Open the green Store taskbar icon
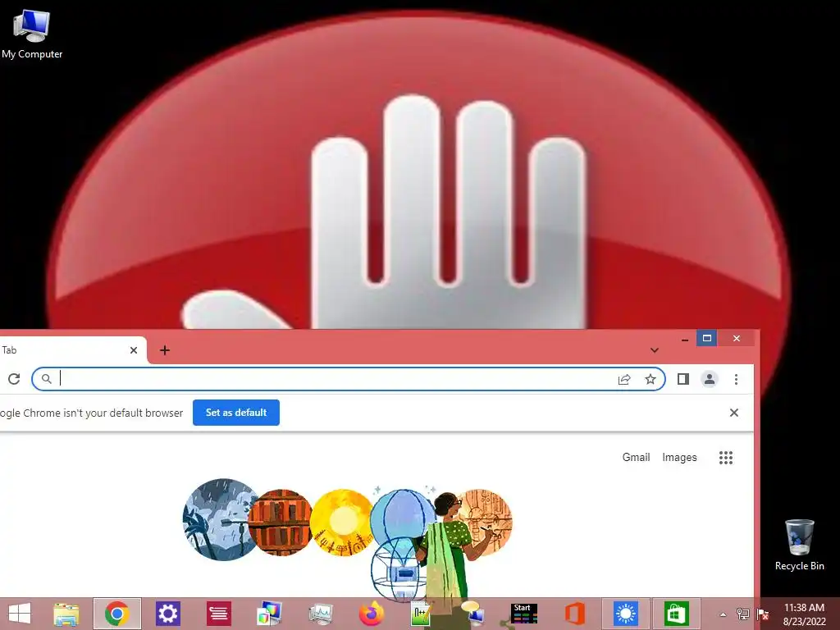This screenshot has height=630, width=840. tap(676, 614)
